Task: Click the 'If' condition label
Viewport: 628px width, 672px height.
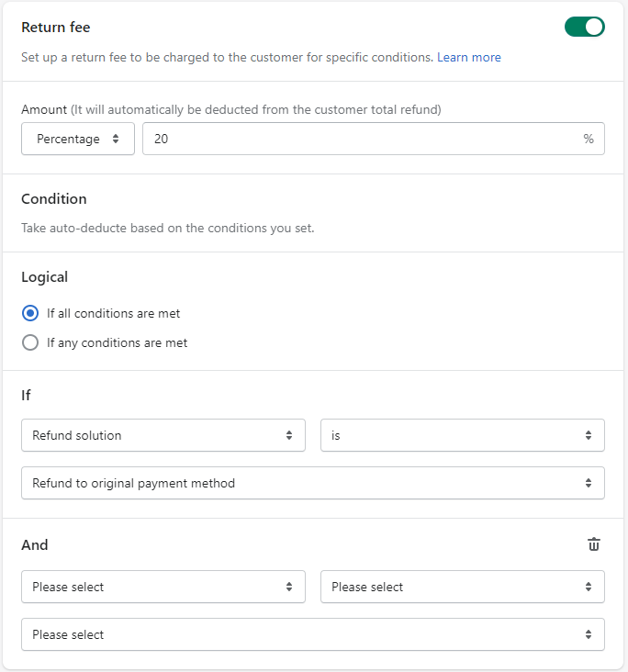Action: tap(26, 395)
